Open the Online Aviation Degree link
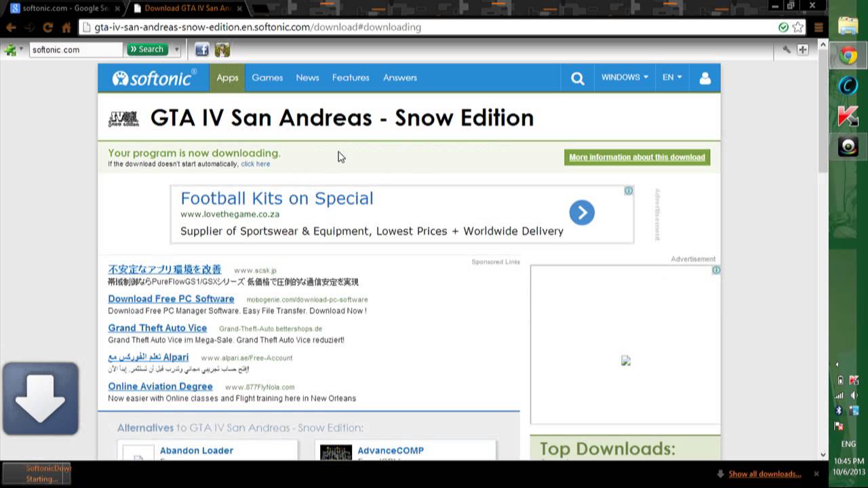The image size is (868, 488). [x=160, y=386]
